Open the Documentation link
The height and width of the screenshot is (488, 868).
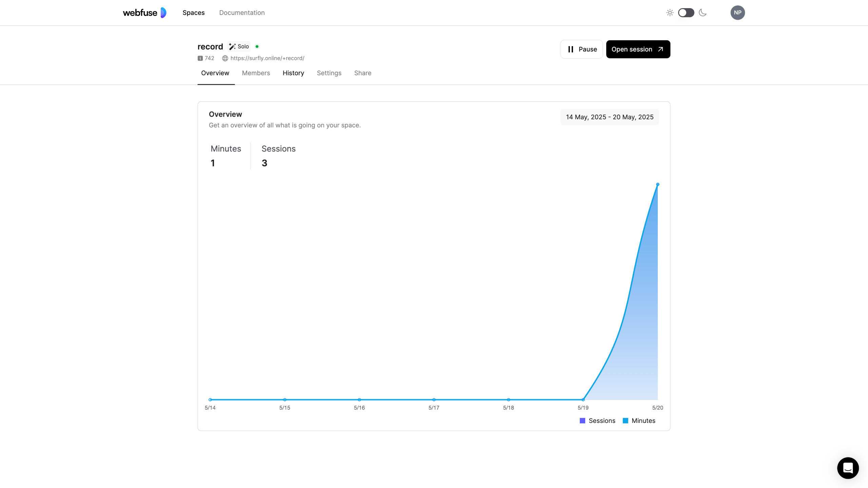coord(242,13)
